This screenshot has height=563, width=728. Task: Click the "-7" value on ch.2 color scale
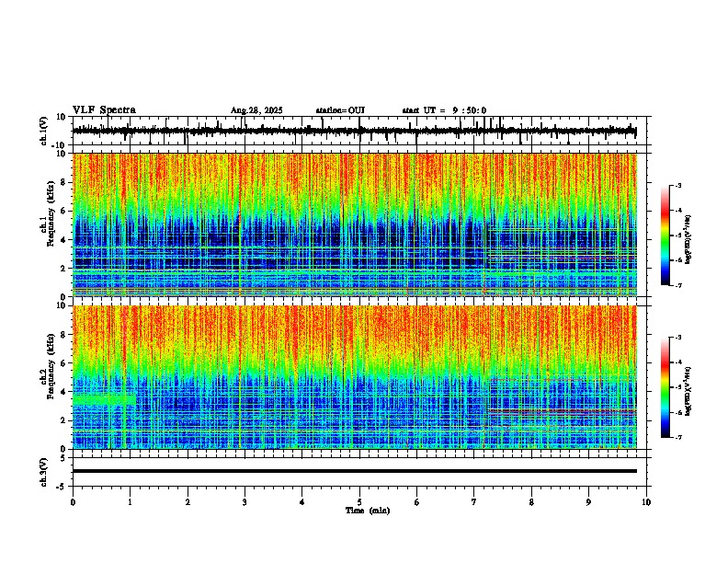677,437
